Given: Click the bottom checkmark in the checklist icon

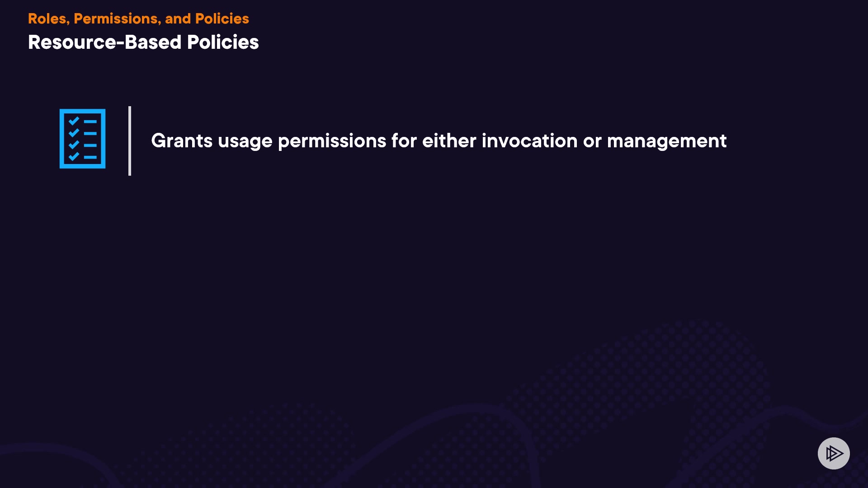Looking at the screenshot, I should (74, 156).
